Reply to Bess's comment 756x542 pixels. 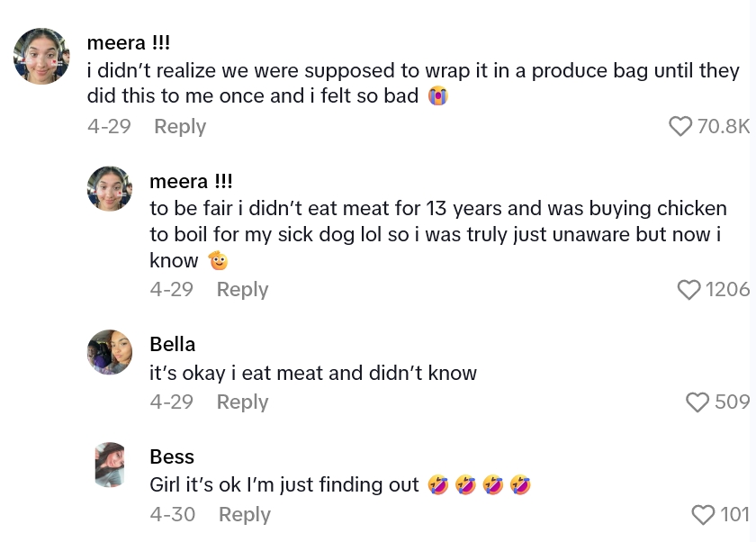244,514
